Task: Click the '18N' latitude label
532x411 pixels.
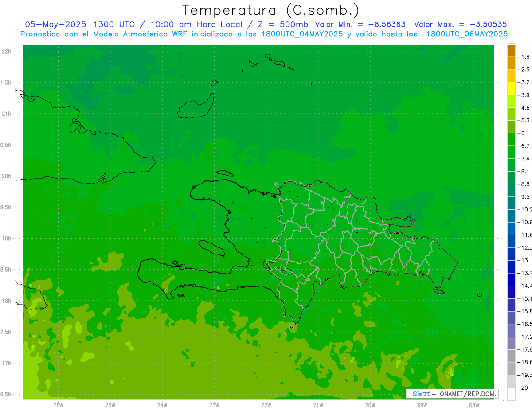Action: [x=7, y=301]
